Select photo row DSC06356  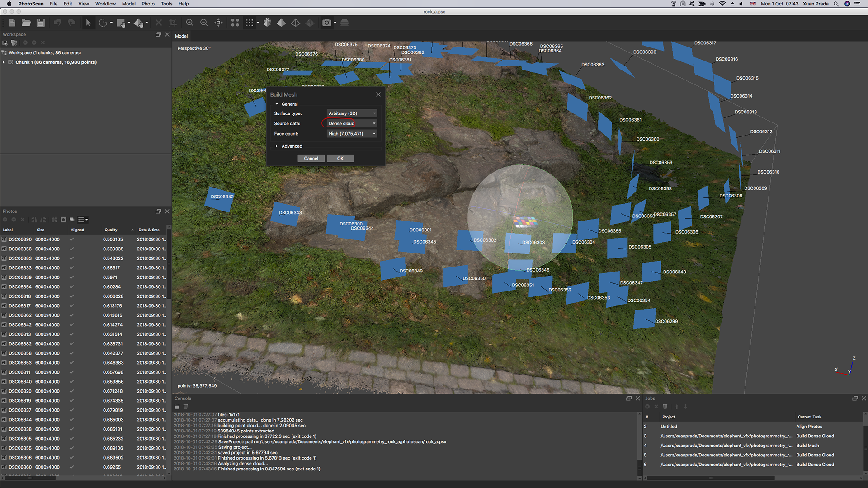(84, 249)
